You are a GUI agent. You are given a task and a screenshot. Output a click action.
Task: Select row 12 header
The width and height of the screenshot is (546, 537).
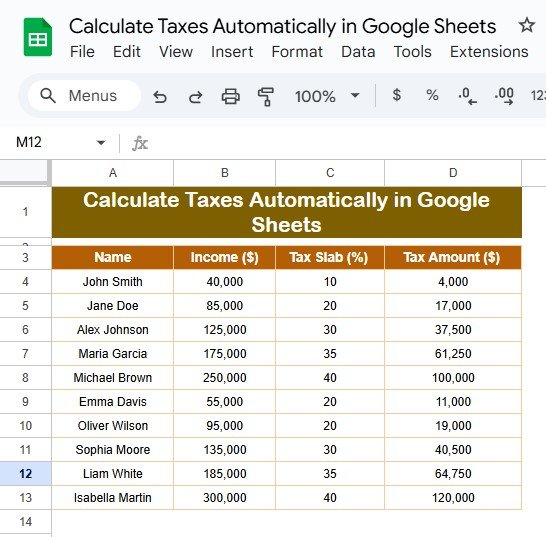(x=25, y=474)
